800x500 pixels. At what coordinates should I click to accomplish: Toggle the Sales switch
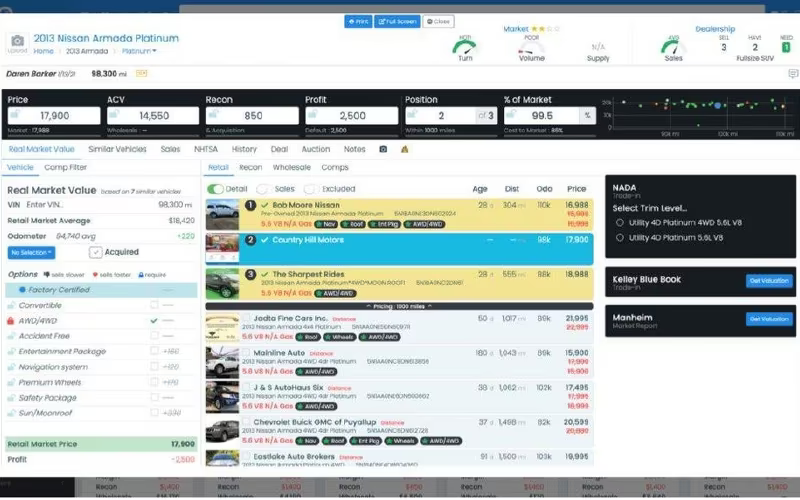264,189
